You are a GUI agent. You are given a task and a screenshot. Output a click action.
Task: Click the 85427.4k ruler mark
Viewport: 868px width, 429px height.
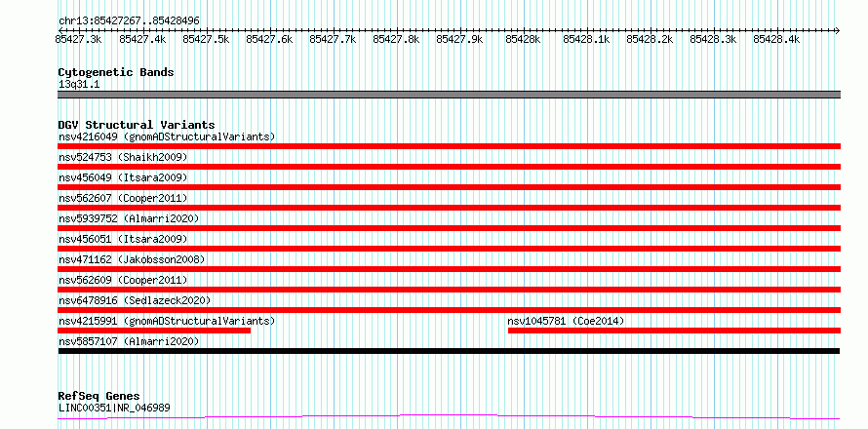142,39
